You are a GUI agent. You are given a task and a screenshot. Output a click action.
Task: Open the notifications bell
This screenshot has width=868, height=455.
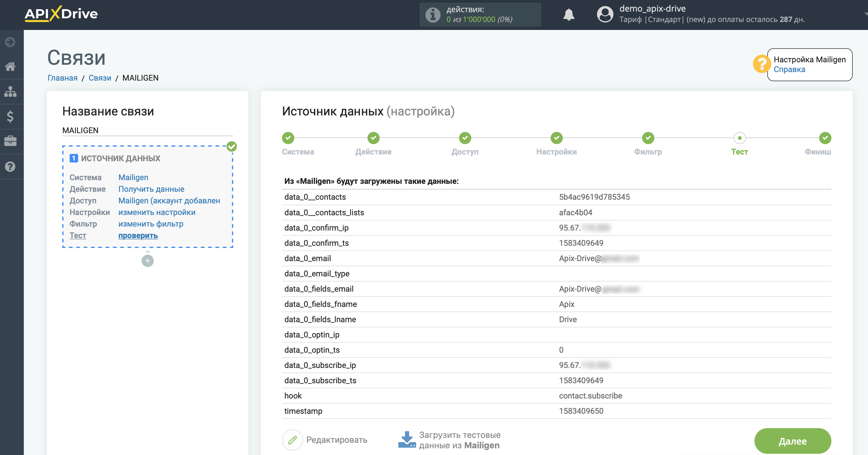[569, 14]
